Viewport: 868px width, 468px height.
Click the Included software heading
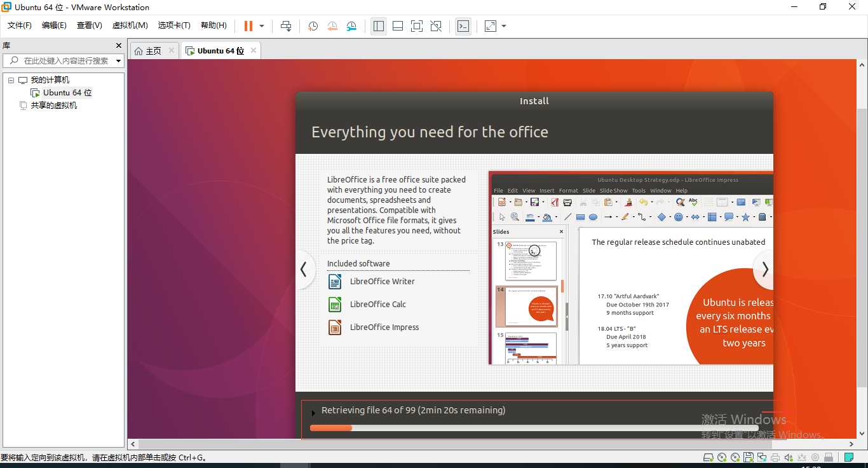pos(358,264)
